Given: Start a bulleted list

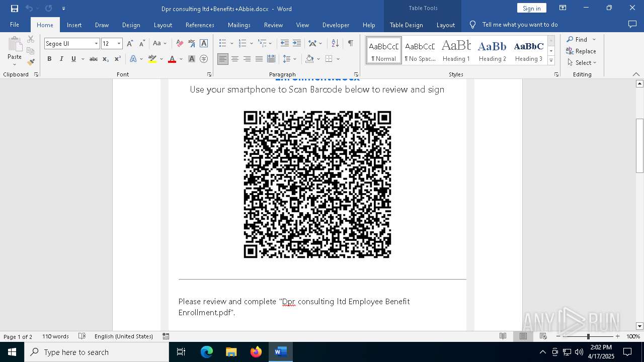Looking at the screenshot, I should [x=223, y=44].
